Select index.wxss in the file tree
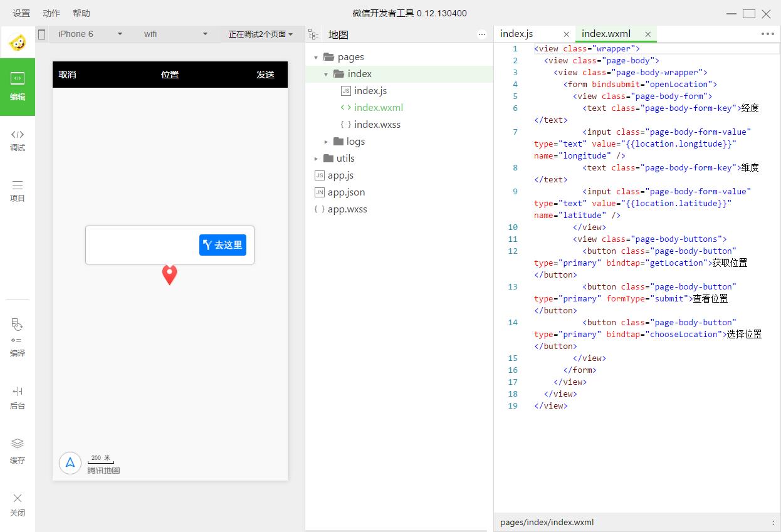The image size is (781, 532). [377, 125]
